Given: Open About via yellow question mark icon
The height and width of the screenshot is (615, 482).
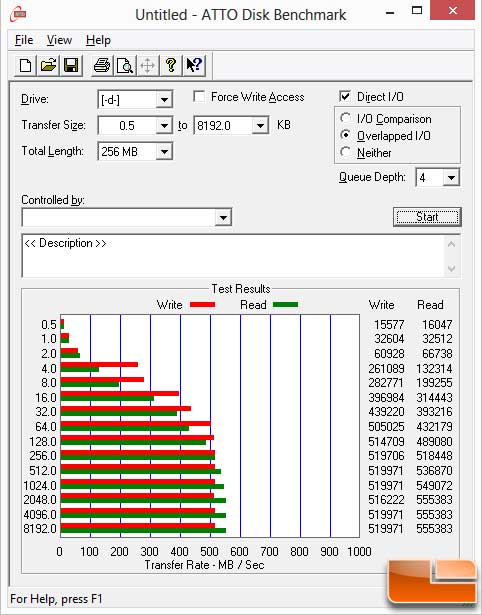Looking at the screenshot, I should coord(171,65).
